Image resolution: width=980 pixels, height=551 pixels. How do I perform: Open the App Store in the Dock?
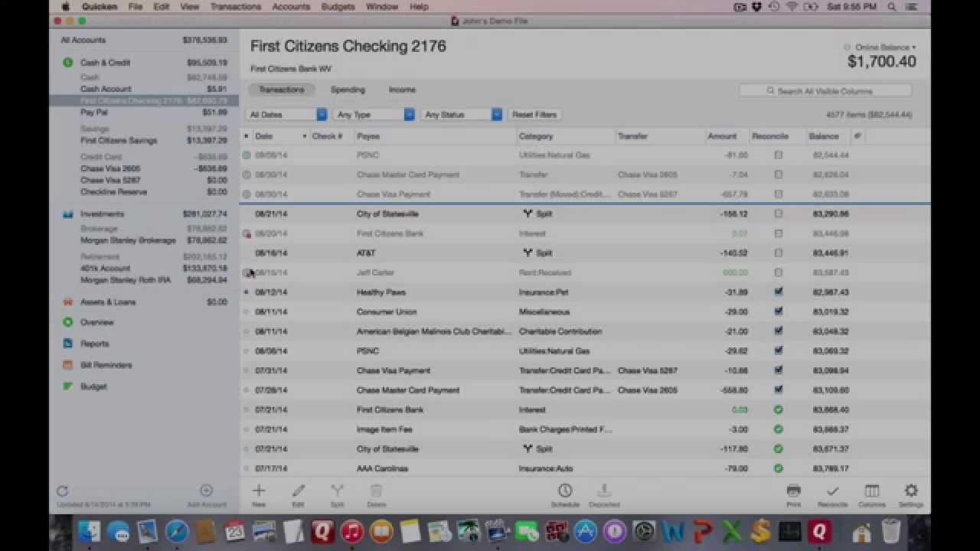click(x=586, y=531)
